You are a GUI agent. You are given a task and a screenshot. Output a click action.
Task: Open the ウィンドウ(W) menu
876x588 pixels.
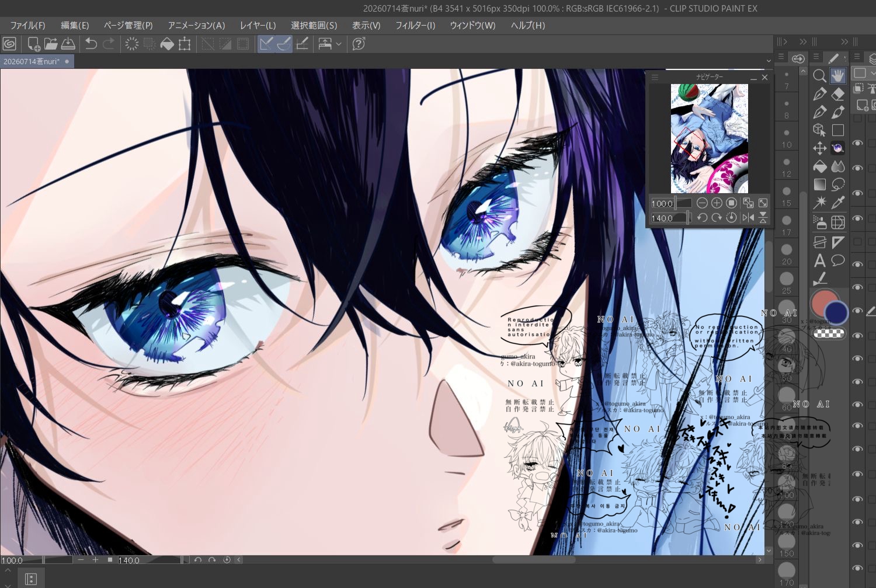472,25
